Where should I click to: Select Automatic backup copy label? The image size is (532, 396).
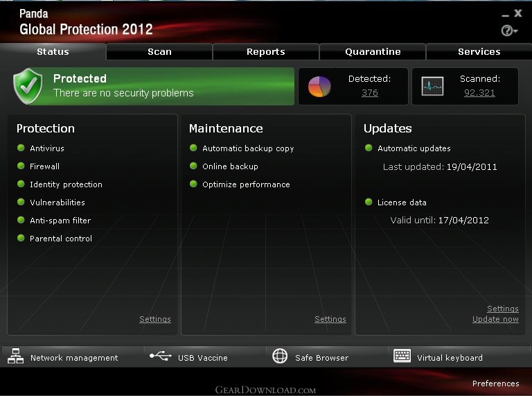click(x=248, y=148)
